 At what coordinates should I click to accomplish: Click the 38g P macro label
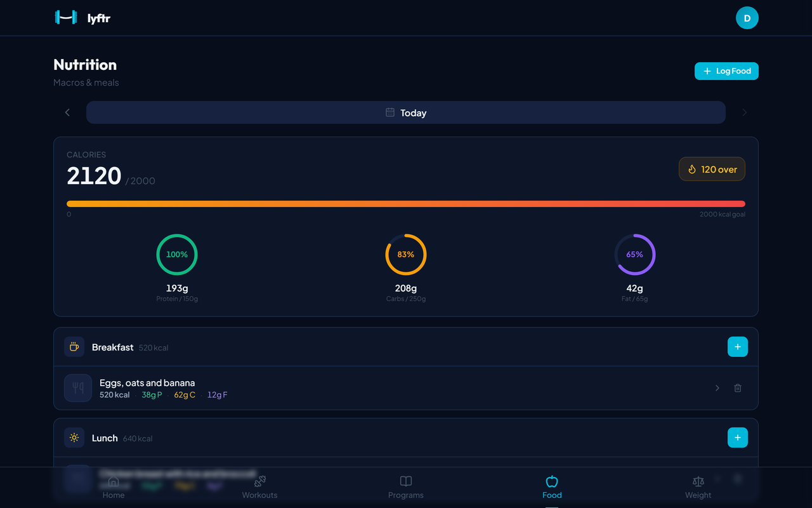(x=152, y=395)
